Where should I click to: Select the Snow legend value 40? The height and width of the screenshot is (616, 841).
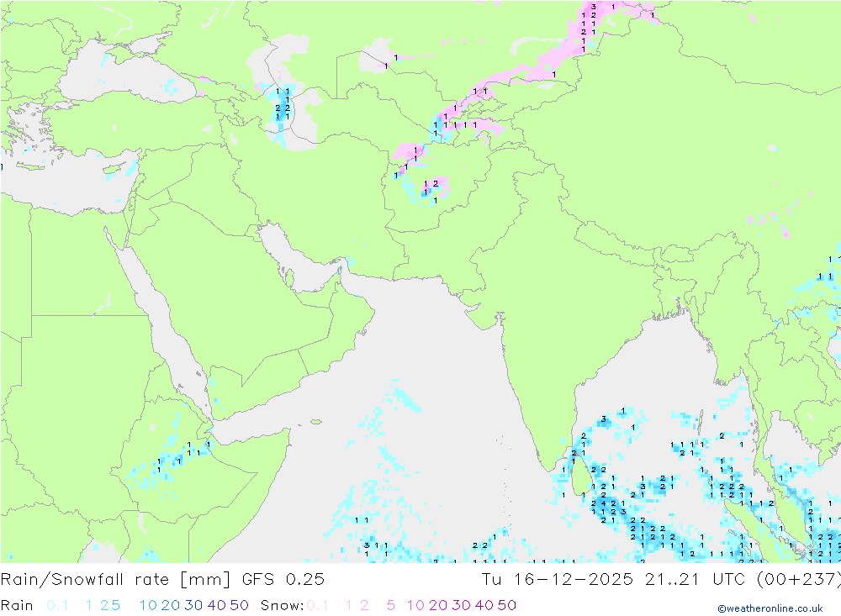484,605
